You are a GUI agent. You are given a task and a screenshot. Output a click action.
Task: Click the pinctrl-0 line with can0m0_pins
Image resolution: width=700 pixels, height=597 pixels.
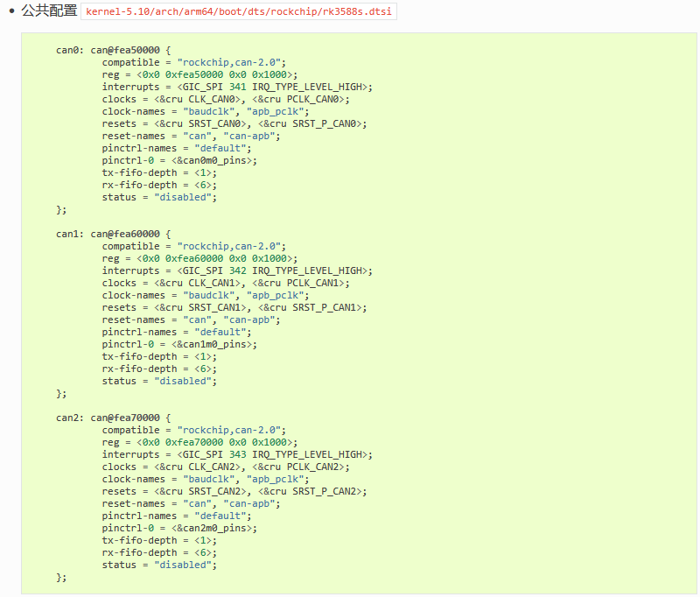[x=179, y=161]
